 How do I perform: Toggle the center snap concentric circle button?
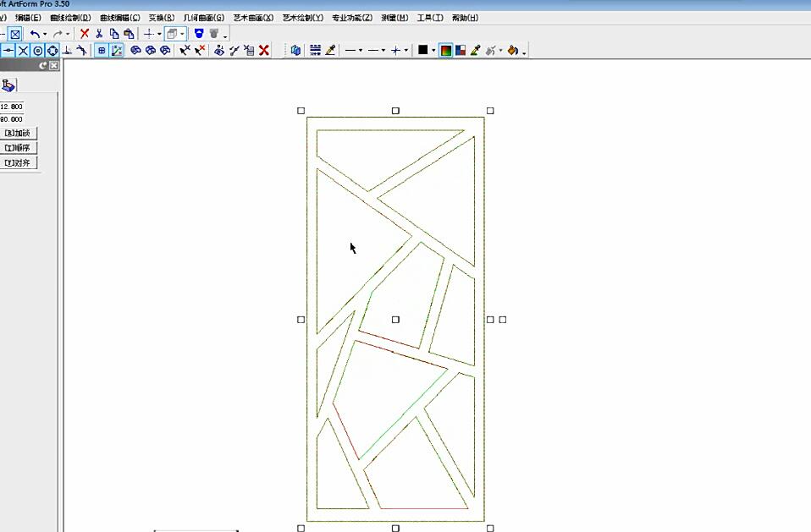click(38, 51)
